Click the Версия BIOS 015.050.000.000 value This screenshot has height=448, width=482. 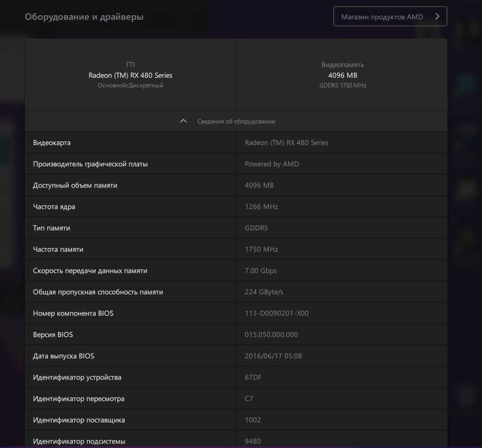tap(271, 335)
